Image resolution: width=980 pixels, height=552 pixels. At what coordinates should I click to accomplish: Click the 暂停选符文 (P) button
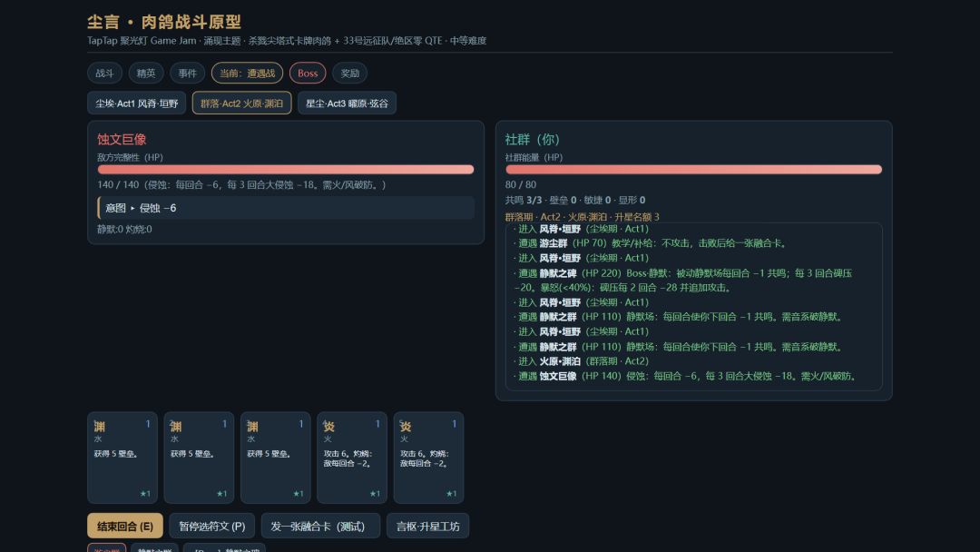211,527
